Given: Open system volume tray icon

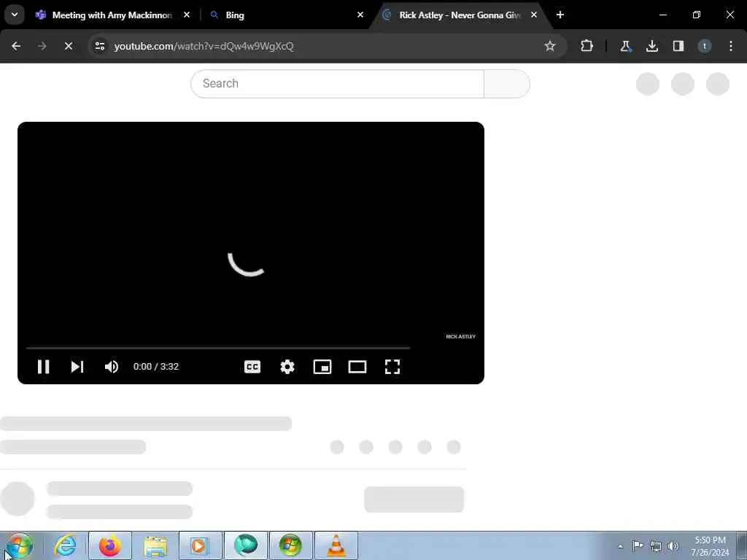Looking at the screenshot, I should 673,546.
